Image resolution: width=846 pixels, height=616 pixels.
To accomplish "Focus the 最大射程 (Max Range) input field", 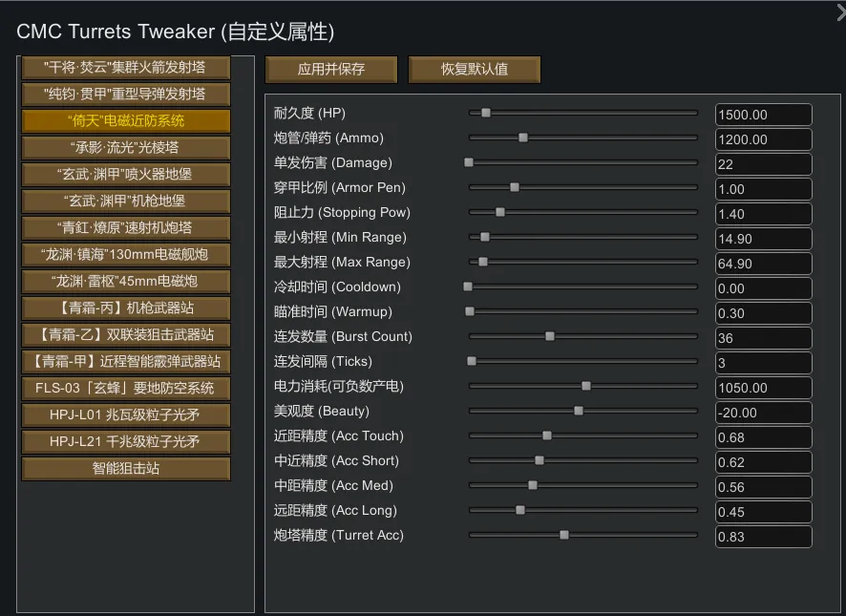I will click(763, 264).
